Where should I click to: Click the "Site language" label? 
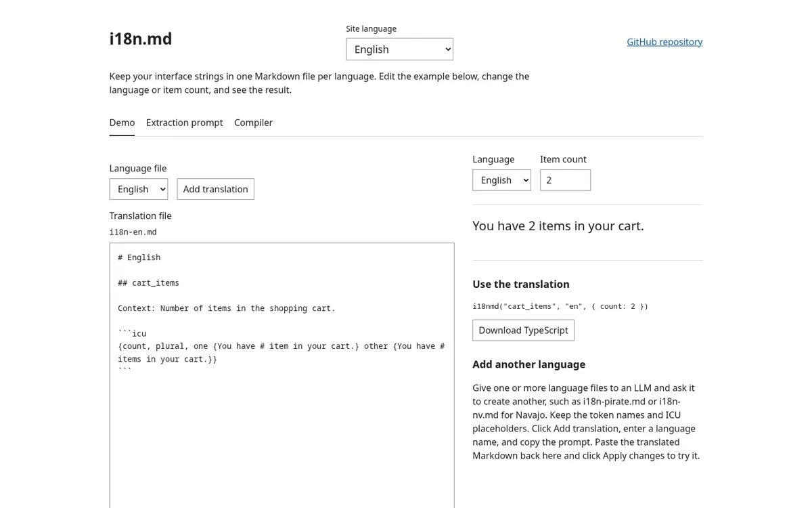click(x=371, y=28)
